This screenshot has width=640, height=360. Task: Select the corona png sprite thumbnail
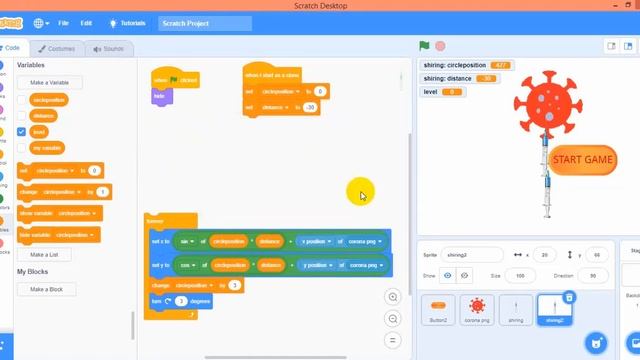pos(477,310)
